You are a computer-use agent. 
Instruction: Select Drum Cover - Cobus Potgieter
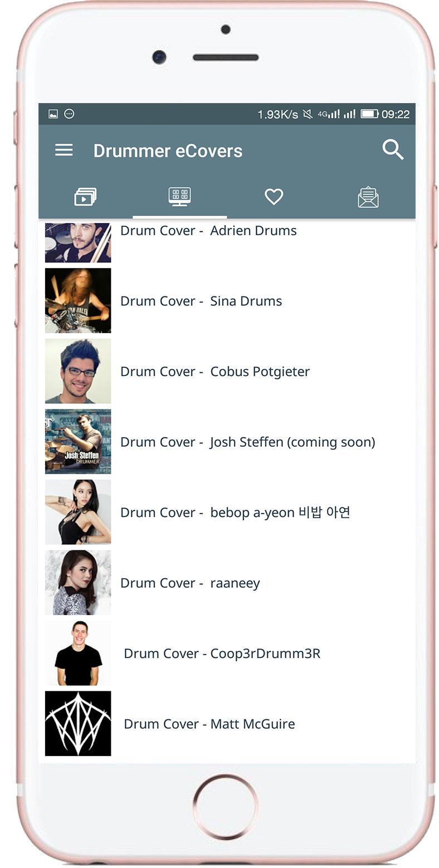(x=227, y=371)
